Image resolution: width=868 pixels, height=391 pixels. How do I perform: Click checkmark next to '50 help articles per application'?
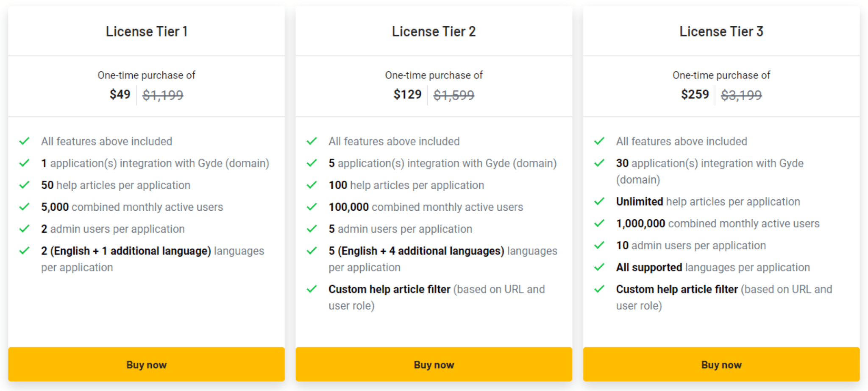click(25, 185)
